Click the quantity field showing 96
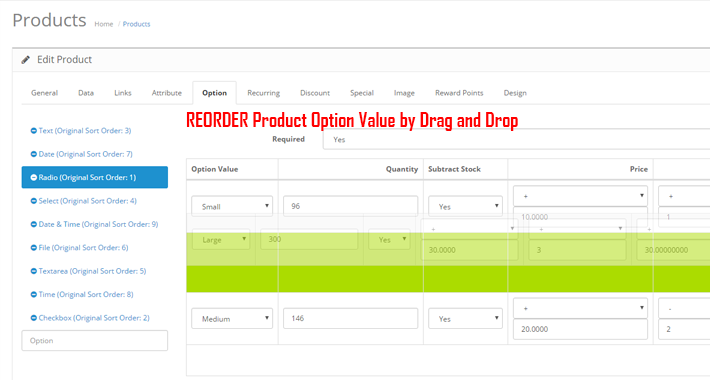This screenshot has width=710, height=380. pos(350,206)
